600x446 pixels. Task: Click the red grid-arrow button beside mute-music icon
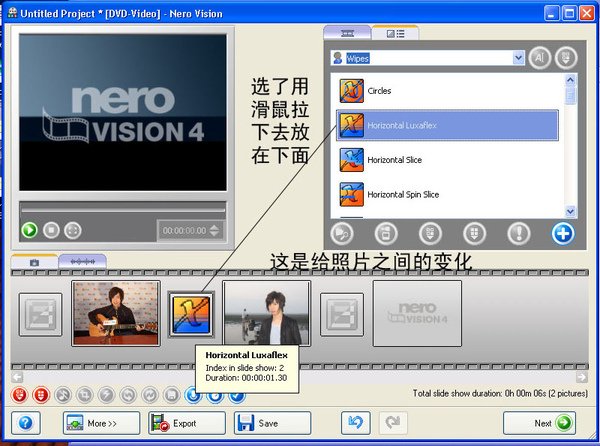click(x=41, y=395)
